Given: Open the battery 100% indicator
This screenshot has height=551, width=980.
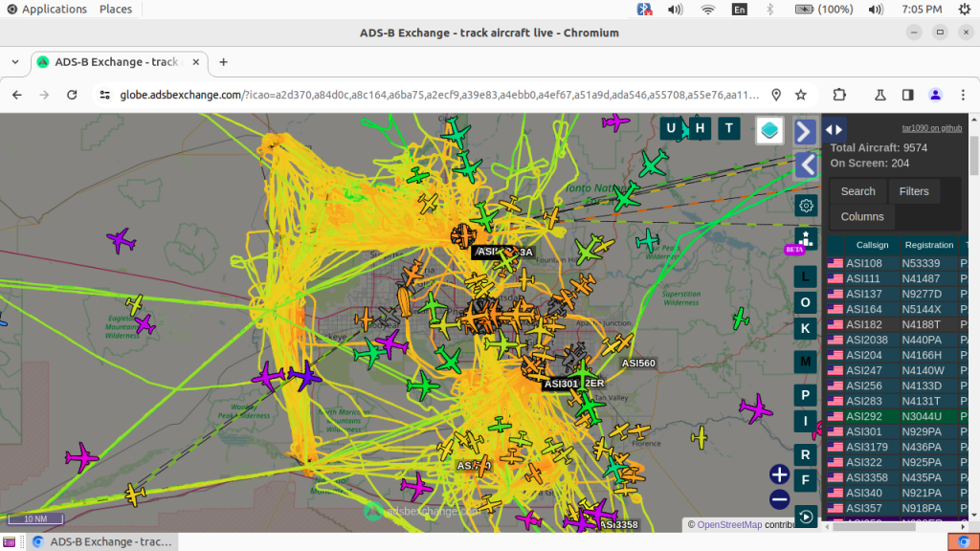Looking at the screenshot, I should pyautogui.click(x=824, y=10).
